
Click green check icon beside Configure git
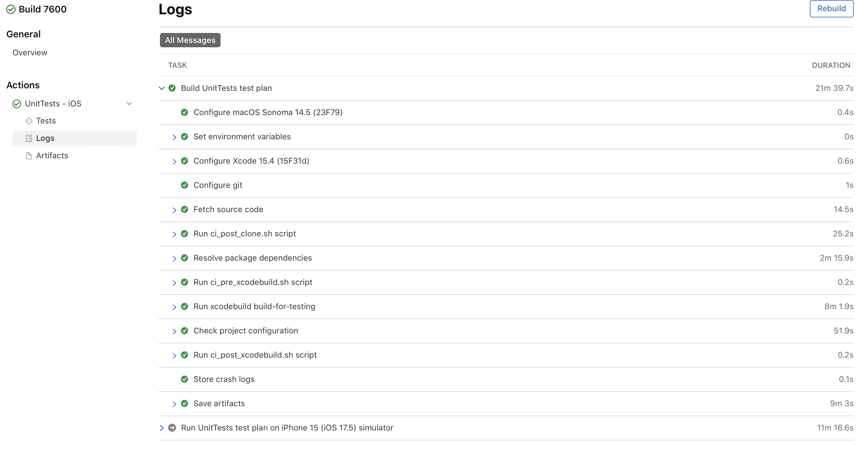185,185
